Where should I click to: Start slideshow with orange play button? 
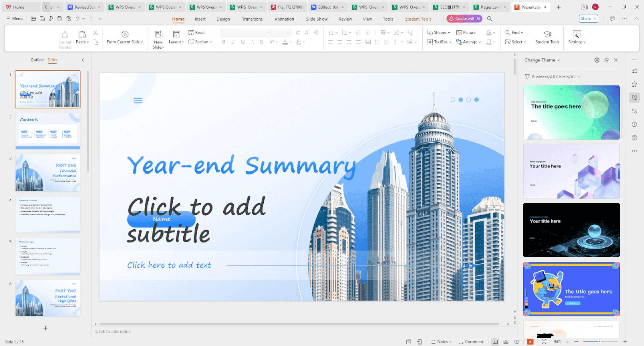pyautogui.click(x=530, y=342)
